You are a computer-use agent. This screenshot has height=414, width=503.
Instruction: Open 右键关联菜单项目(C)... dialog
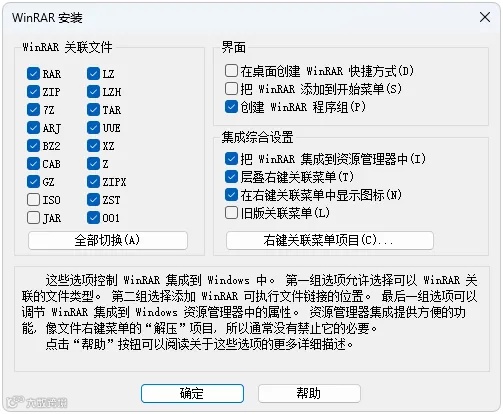click(330, 240)
